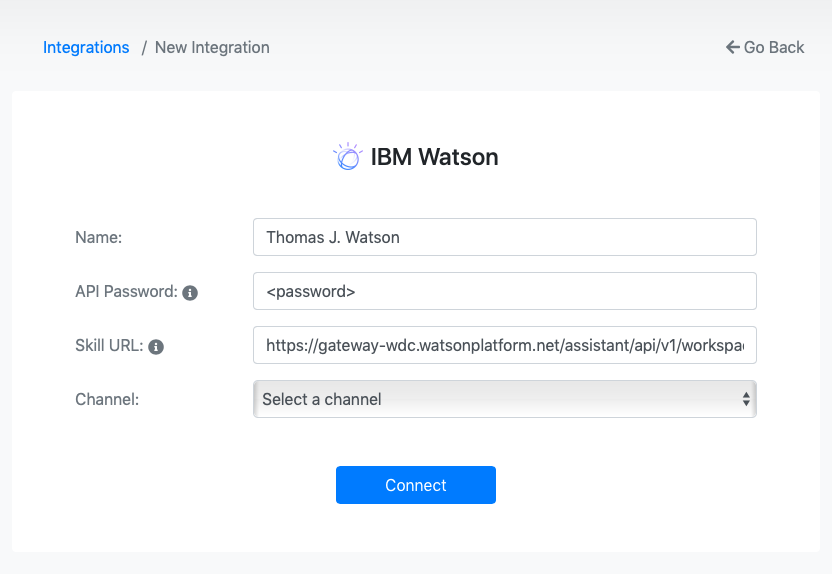Open the Integrations breadcrumb link
This screenshot has width=832, height=574.
tap(86, 47)
